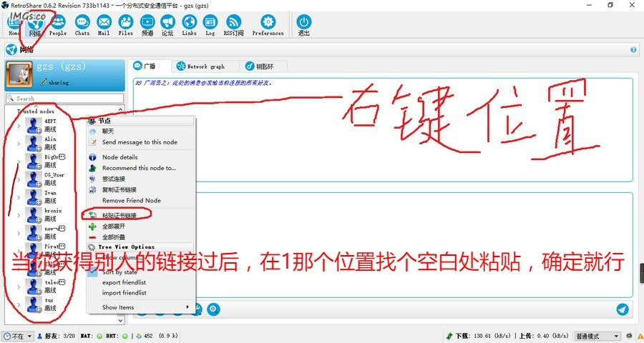Choose export friendlist
Screen dimensions: 644x343
point(140,282)
